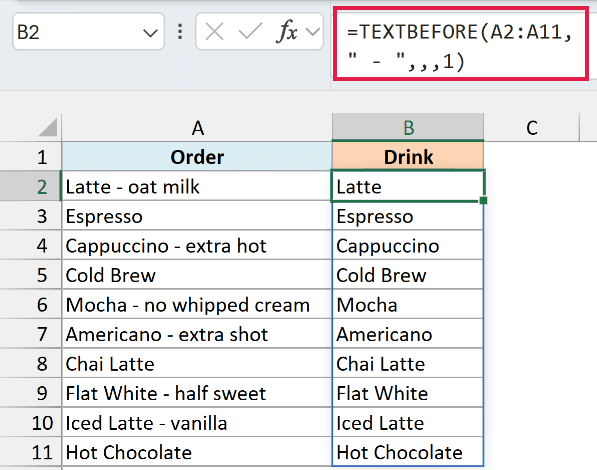This screenshot has width=597, height=470.
Task: Select row 6 header
Action: pyautogui.click(x=30, y=304)
